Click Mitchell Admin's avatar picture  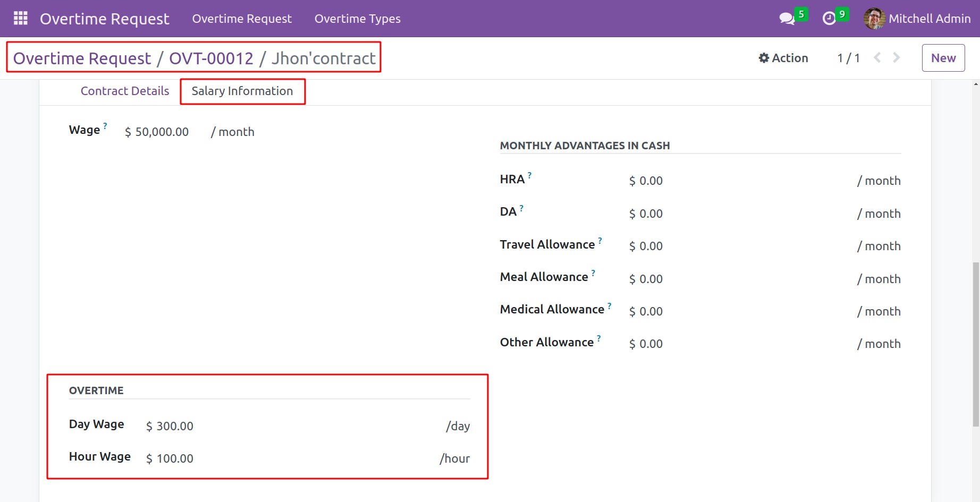874,19
